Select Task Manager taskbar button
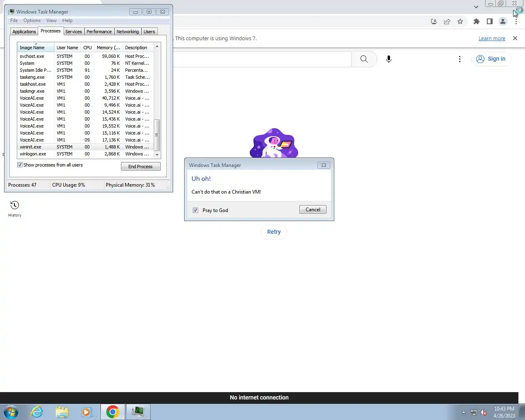The image size is (525, 420). [x=138, y=412]
